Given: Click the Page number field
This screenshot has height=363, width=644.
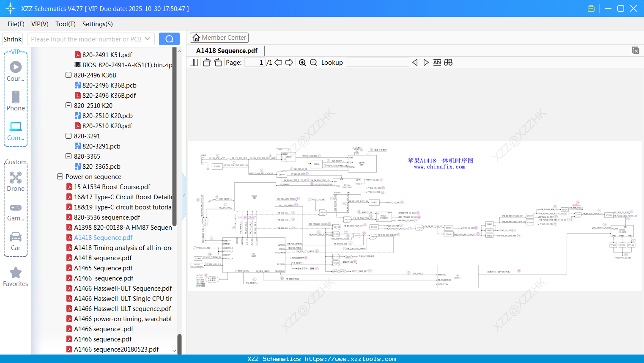Looking at the screenshot, I should click(x=255, y=63).
